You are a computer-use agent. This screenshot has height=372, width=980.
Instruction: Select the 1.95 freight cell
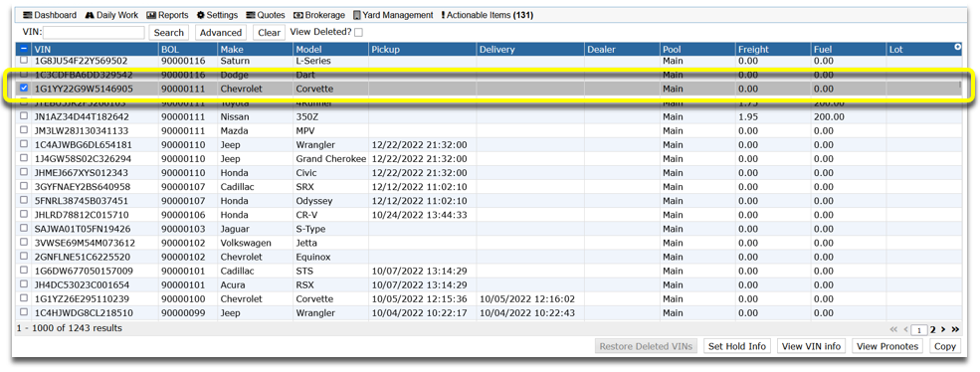click(x=773, y=117)
